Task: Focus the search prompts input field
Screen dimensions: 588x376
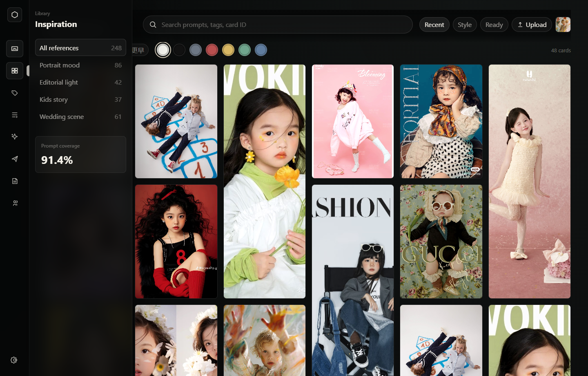Action: click(278, 25)
